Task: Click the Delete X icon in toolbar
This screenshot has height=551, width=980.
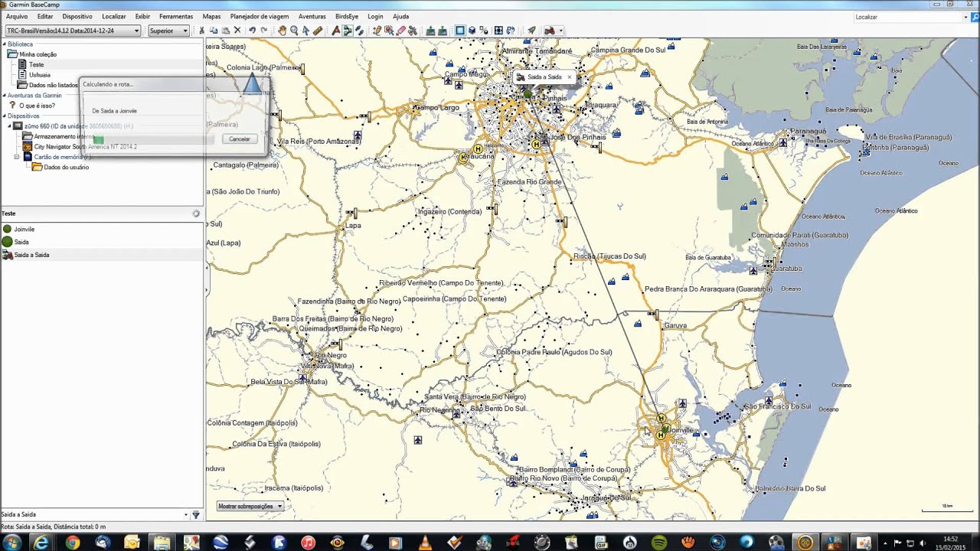Action: (237, 31)
